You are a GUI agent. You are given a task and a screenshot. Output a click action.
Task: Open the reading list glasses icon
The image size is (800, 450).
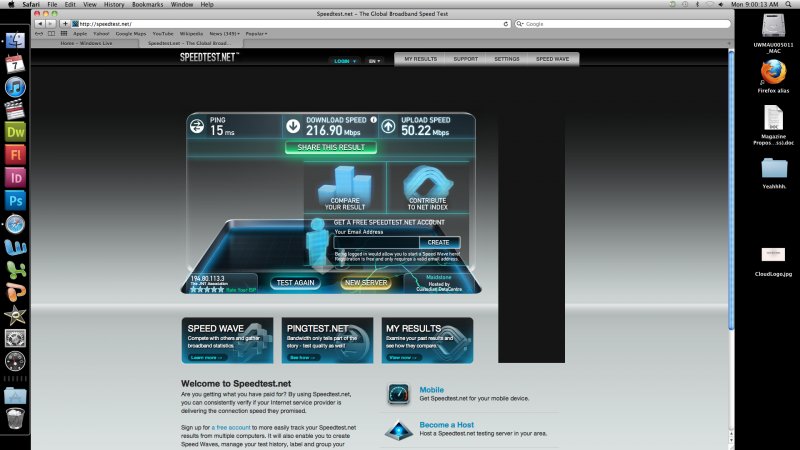[x=39, y=34]
